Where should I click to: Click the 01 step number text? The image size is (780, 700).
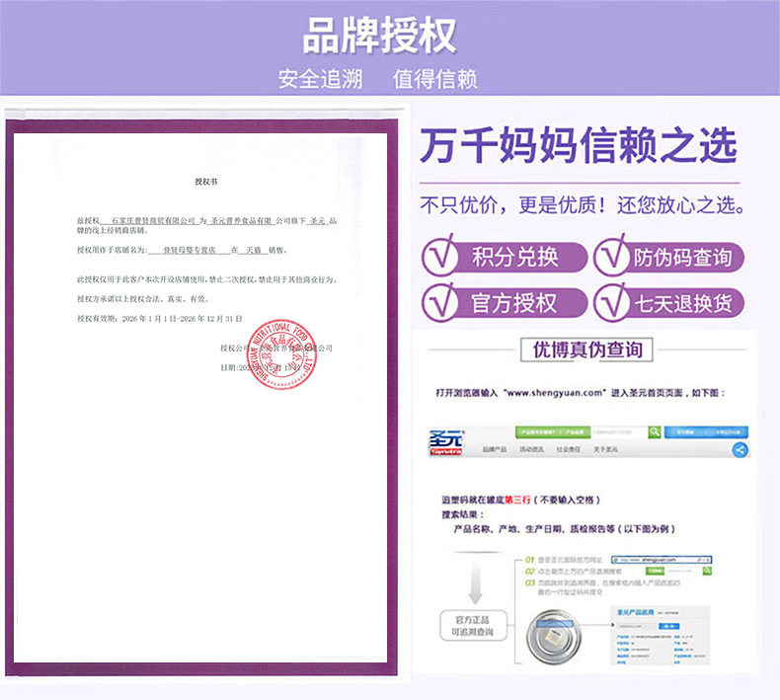click(x=530, y=560)
